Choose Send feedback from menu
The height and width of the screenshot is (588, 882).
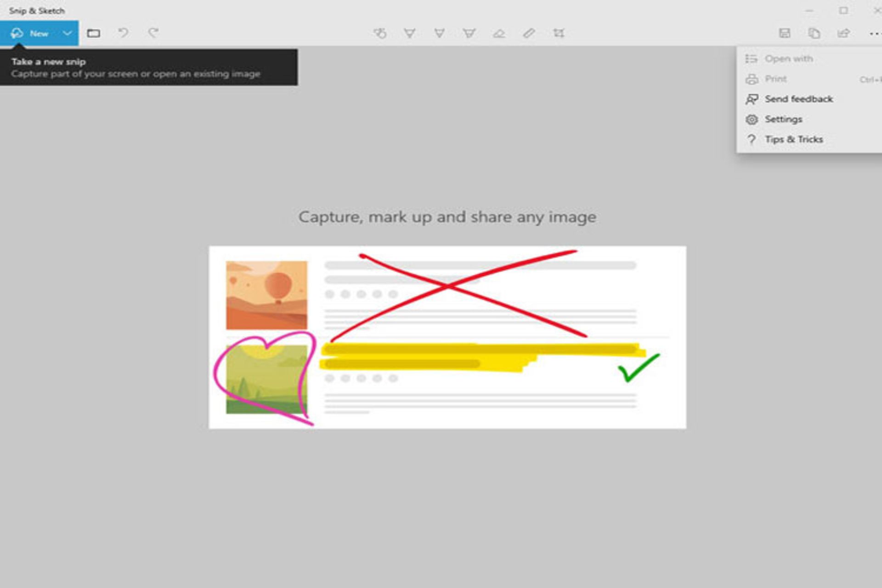(798, 99)
